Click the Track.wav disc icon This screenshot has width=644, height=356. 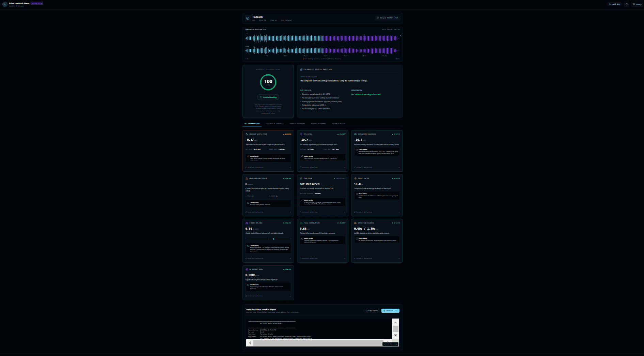(248, 18)
